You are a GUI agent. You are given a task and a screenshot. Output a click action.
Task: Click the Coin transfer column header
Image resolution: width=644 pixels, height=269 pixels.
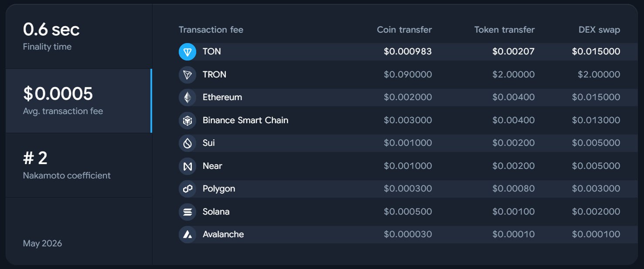tap(404, 30)
